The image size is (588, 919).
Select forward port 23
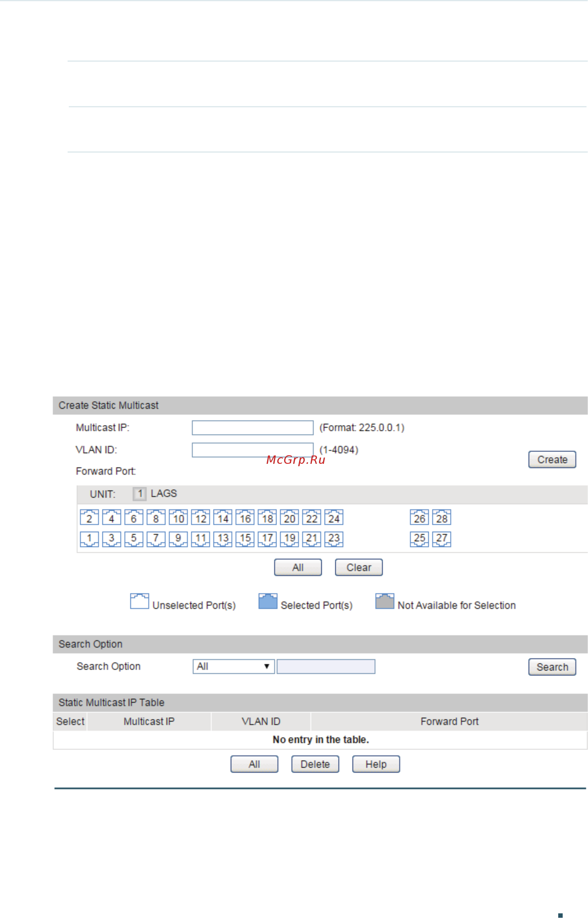pos(334,539)
